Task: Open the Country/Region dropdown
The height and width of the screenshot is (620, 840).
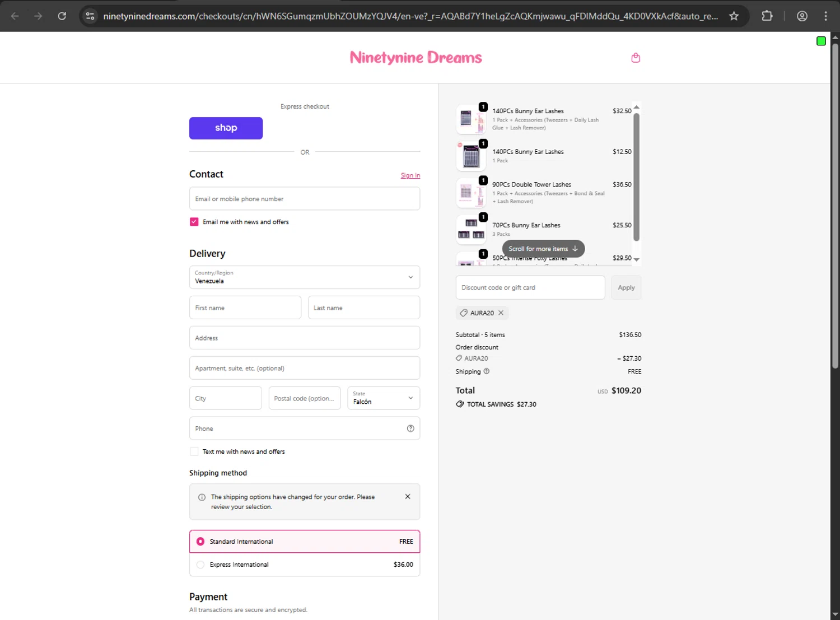Action: pyautogui.click(x=305, y=277)
